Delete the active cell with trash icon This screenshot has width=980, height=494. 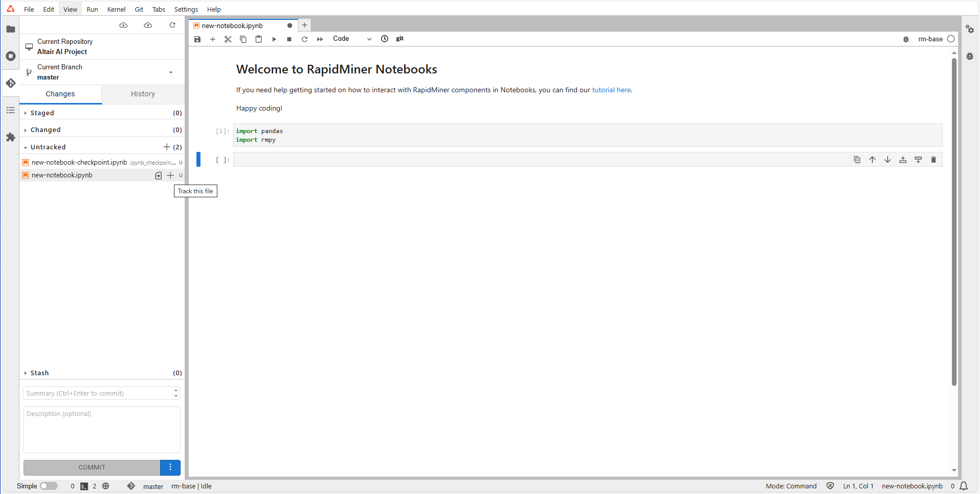(x=934, y=160)
